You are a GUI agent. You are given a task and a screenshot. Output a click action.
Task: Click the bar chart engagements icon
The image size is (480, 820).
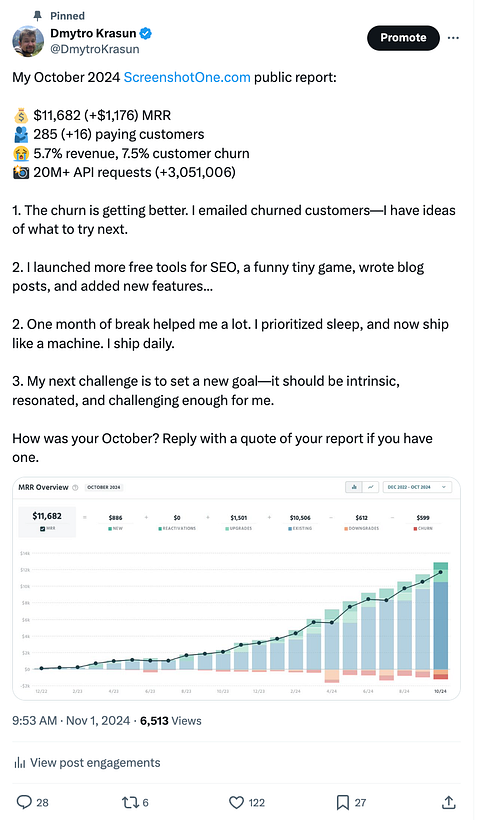point(20,763)
